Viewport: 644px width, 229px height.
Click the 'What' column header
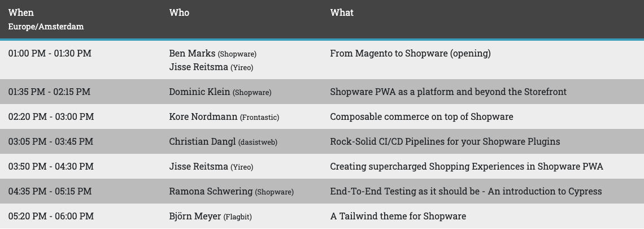(x=342, y=12)
